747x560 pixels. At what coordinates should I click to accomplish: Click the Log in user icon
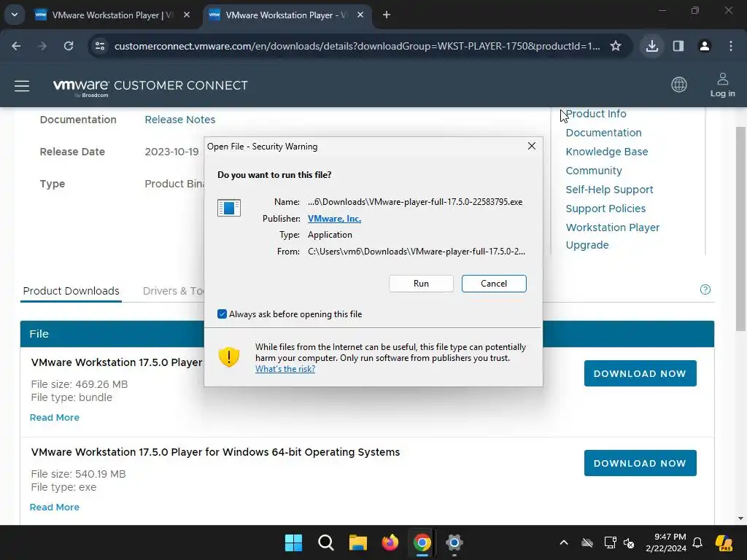pos(723,79)
